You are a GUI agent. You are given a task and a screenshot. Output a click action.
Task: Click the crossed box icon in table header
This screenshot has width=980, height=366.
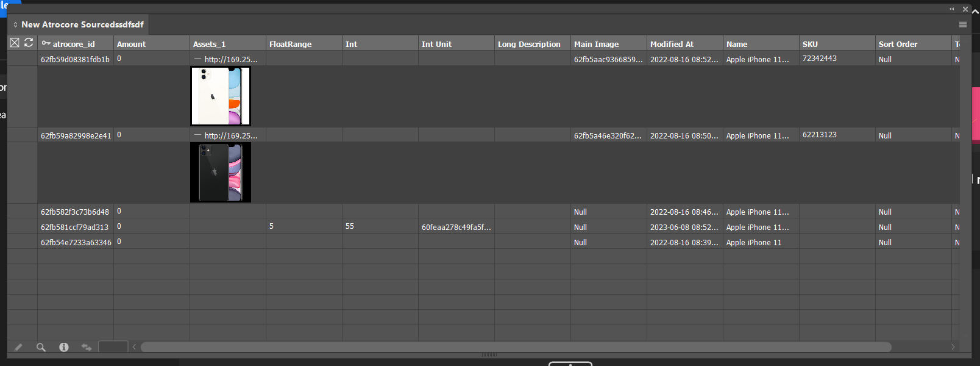click(x=15, y=43)
